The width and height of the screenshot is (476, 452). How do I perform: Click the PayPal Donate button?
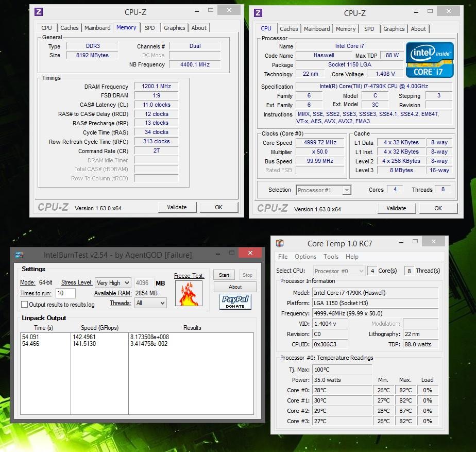[x=235, y=302]
